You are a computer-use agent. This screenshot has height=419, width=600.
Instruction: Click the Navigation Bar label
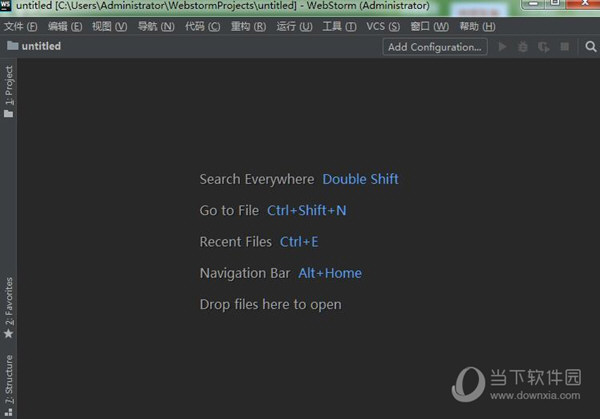point(245,273)
